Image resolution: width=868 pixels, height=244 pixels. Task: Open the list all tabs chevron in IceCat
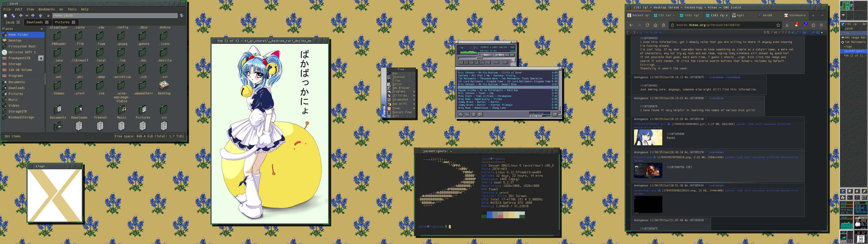tap(822, 15)
